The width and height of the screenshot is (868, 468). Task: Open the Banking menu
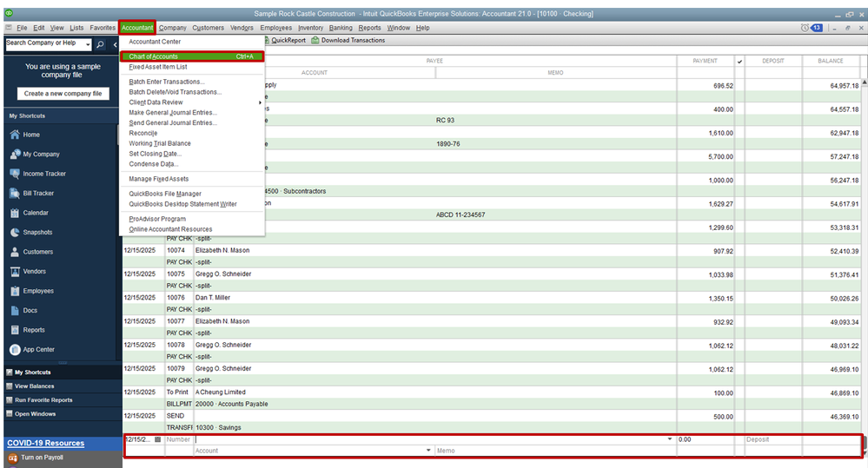click(x=341, y=28)
